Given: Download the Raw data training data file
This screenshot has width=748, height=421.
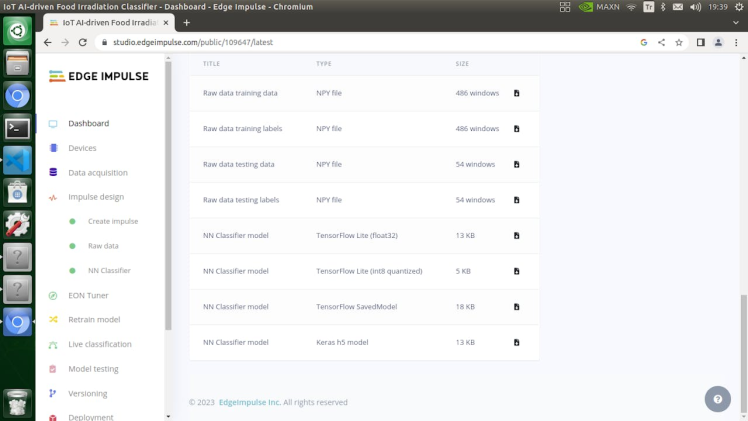Looking at the screenshot, I should coord(517,93).
